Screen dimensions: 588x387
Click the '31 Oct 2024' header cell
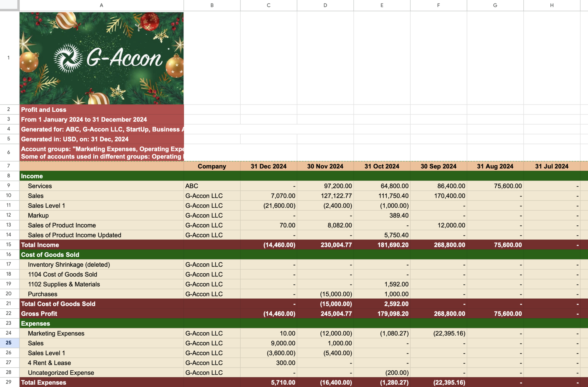[382, 166]
